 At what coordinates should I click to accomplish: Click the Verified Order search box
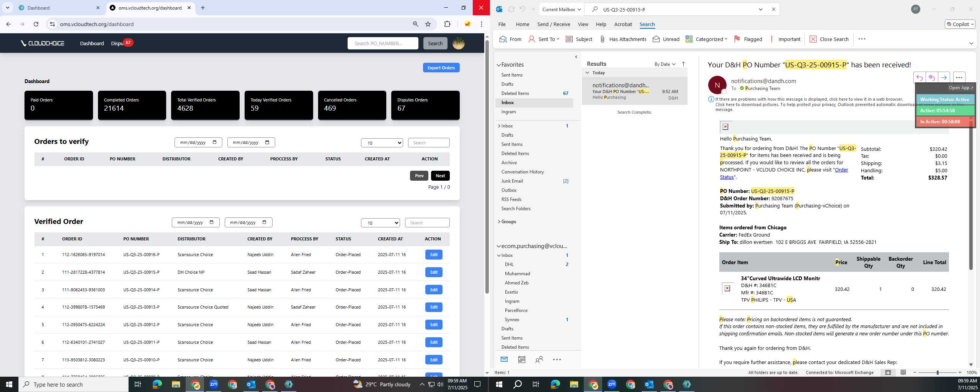pyautogui.click(x=427, y=223)
